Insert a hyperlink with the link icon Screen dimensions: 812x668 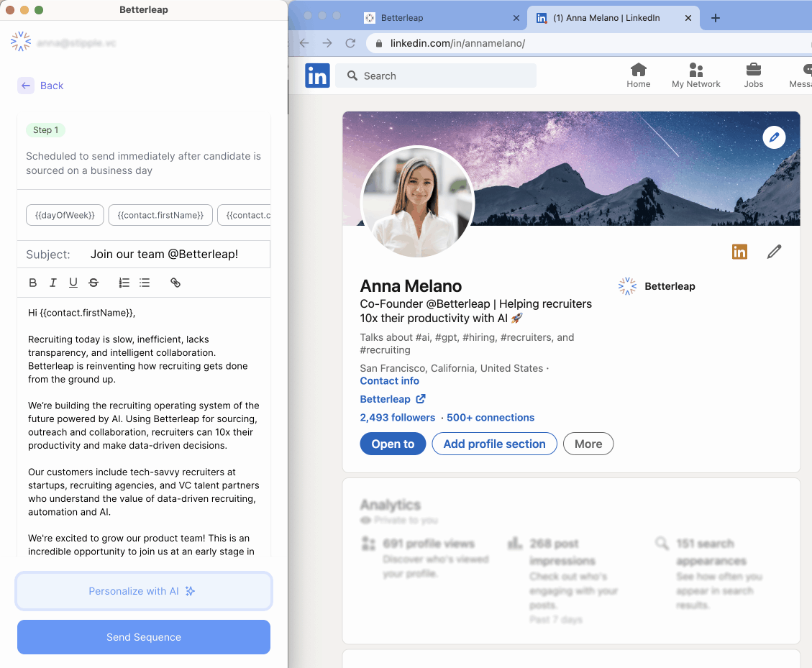click(175, 283)
